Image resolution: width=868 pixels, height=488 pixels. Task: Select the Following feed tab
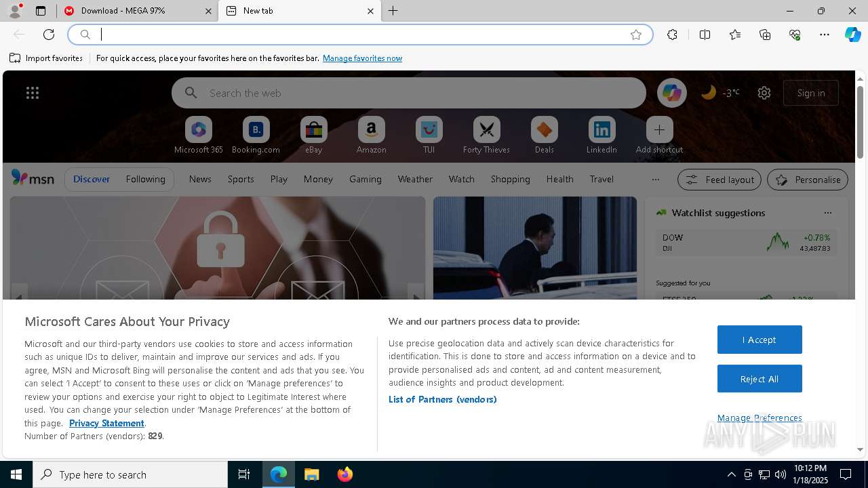point(145,179)
